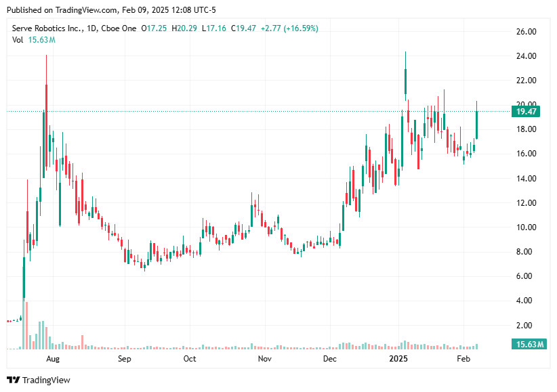Click the Oct label on time axis
This screenshot has width=557, height=392.
[190, 359]
